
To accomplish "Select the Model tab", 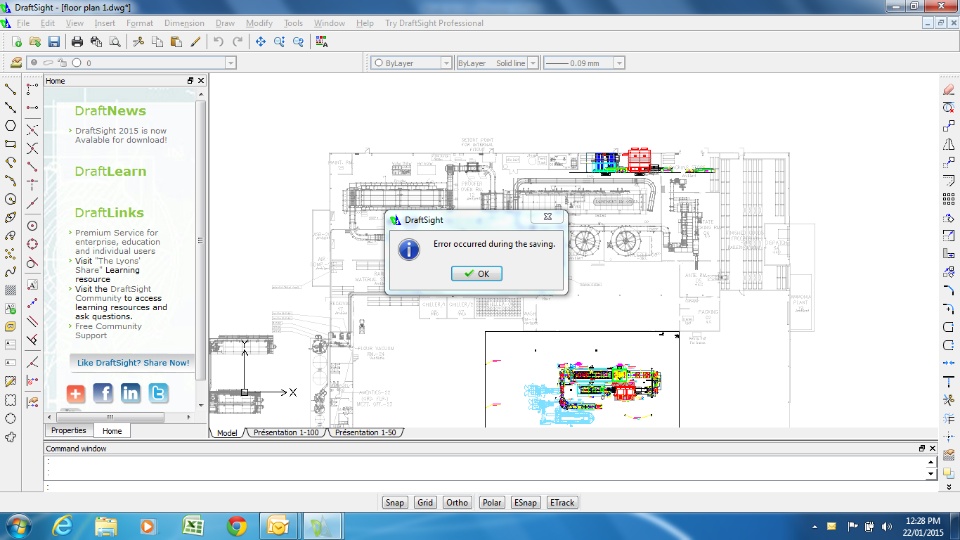I will click(227, 432).
